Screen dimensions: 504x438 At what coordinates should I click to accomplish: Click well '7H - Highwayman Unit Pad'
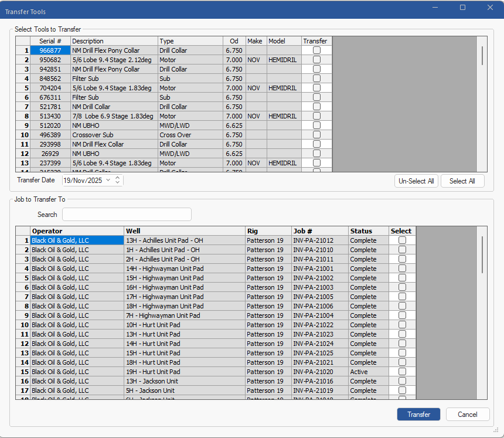tap(185, 315)
